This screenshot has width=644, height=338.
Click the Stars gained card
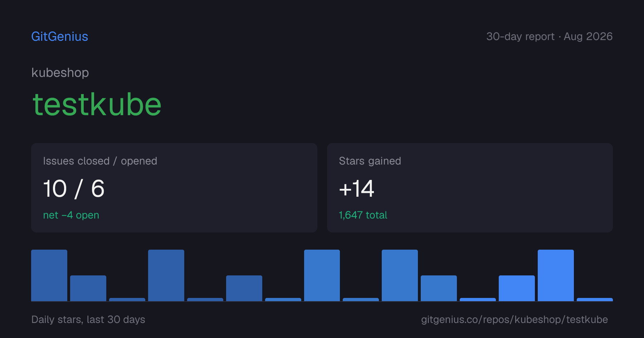coord(470,188)
